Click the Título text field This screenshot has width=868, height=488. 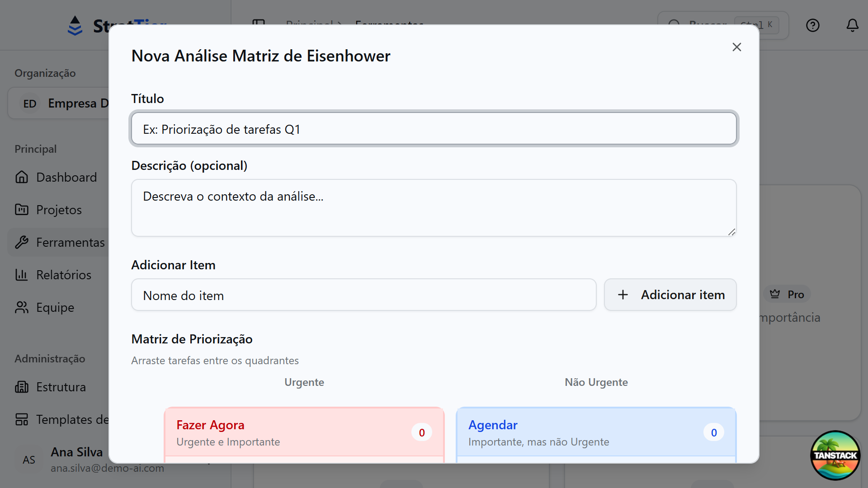(434, 129)
